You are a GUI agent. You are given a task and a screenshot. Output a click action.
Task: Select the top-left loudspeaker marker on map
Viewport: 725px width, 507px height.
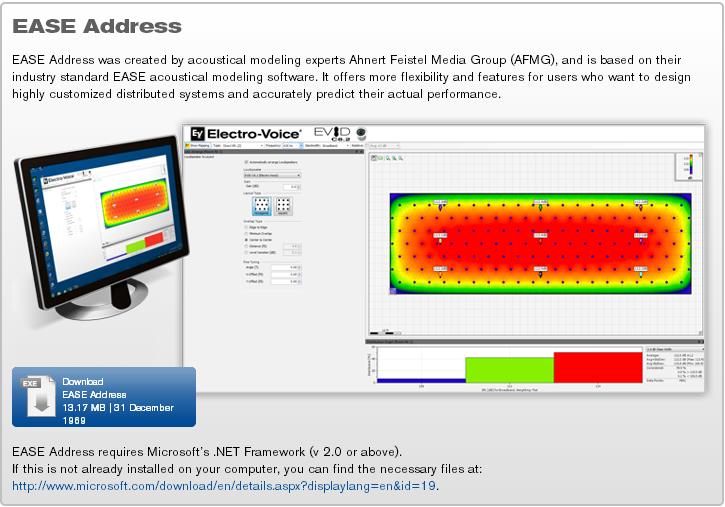(440, 207)
